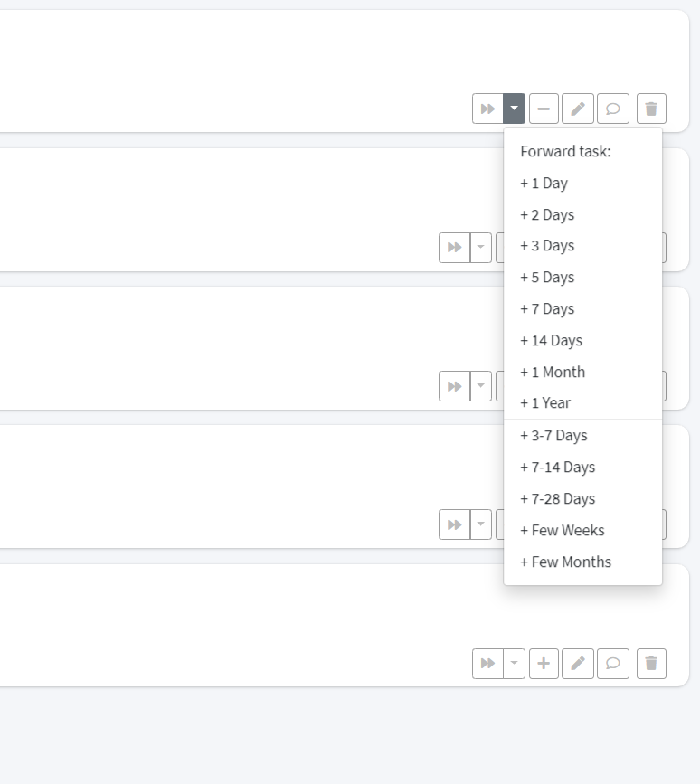The image size is (700, 784).
Task: Click the minus icon on the first task
Action: point(544,108)
